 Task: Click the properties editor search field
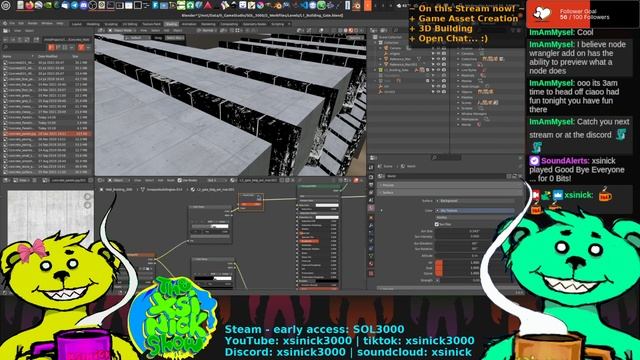(x=446, y=158)
